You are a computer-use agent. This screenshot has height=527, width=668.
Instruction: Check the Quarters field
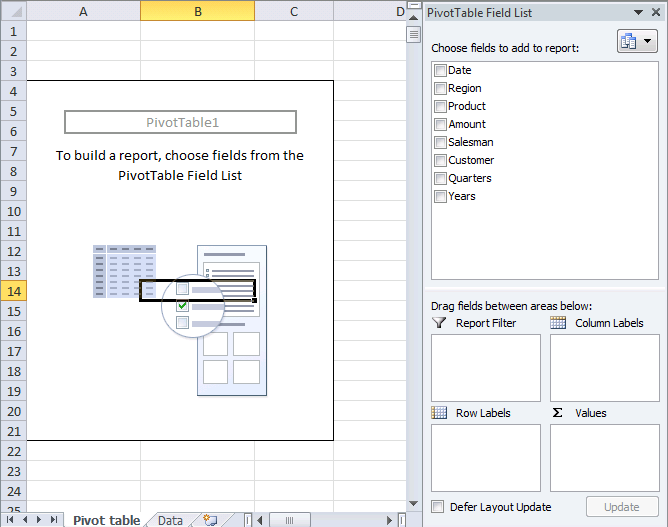pos(440,178)
